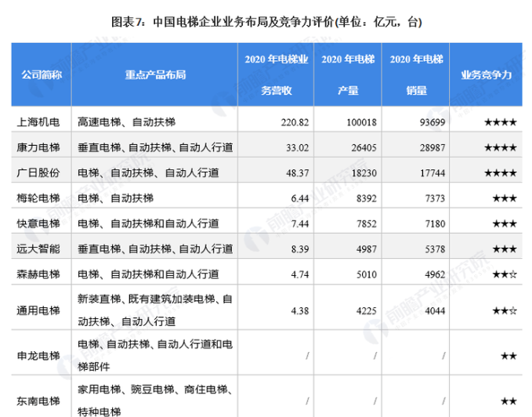Click revenue value 7.44
This screenshot has height=417, width=532.
(300, 224)
